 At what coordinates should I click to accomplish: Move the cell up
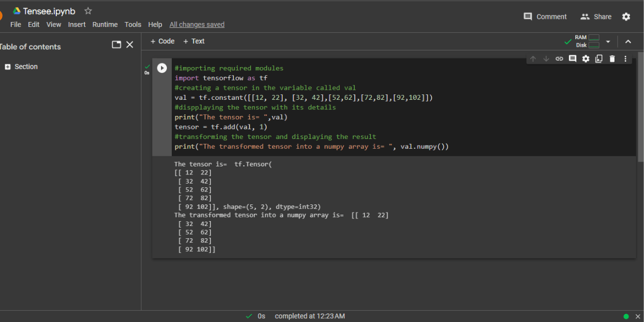pos(532,58)
